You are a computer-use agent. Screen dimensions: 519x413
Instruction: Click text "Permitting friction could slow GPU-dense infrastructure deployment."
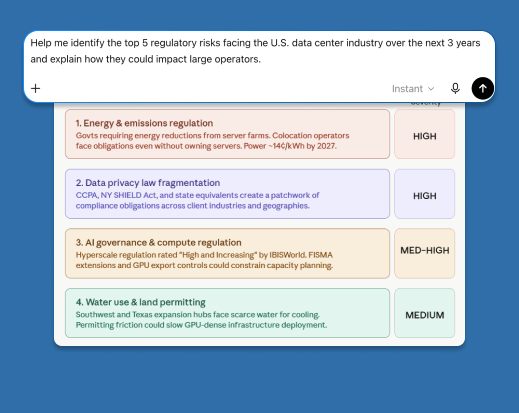(201, 325)
